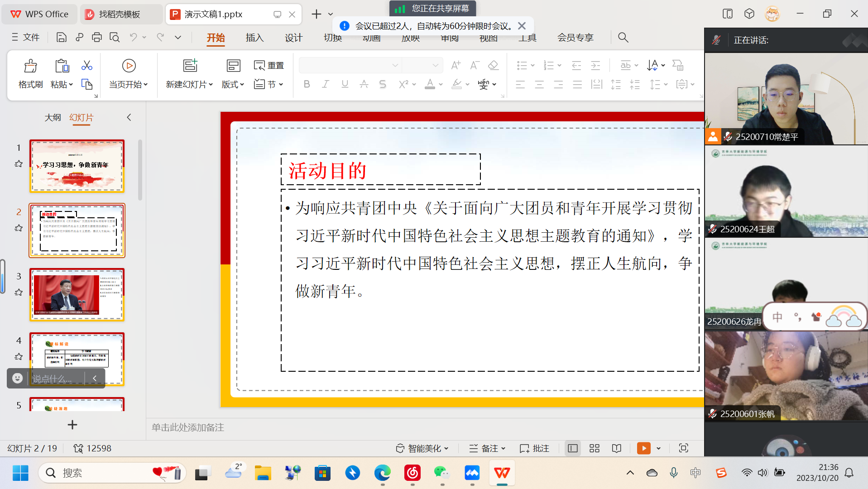Click the print icon in quick toolbar

click(x=96, y=38)
